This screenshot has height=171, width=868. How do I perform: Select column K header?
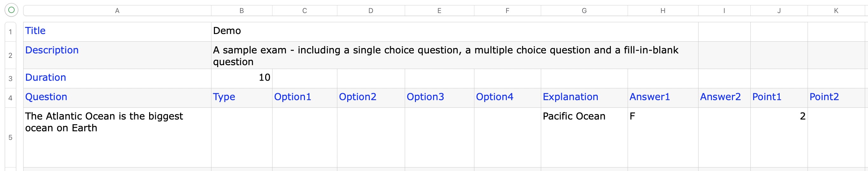click(x=836, y=11)
